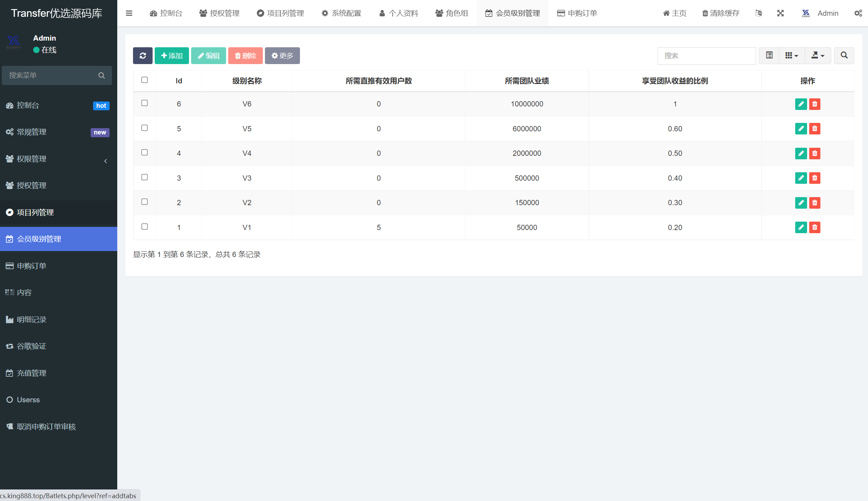This screenshot has width=868, height=501.
Task: Check the select-all checkbox in table header
Action: [x=145, y=80]
